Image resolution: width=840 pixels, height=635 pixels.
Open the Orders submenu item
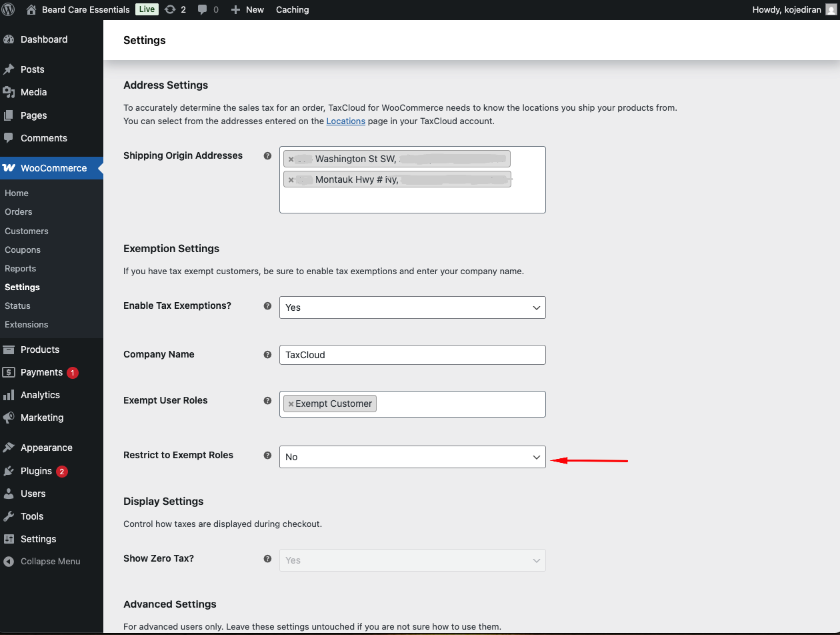(x=19, y=211)
